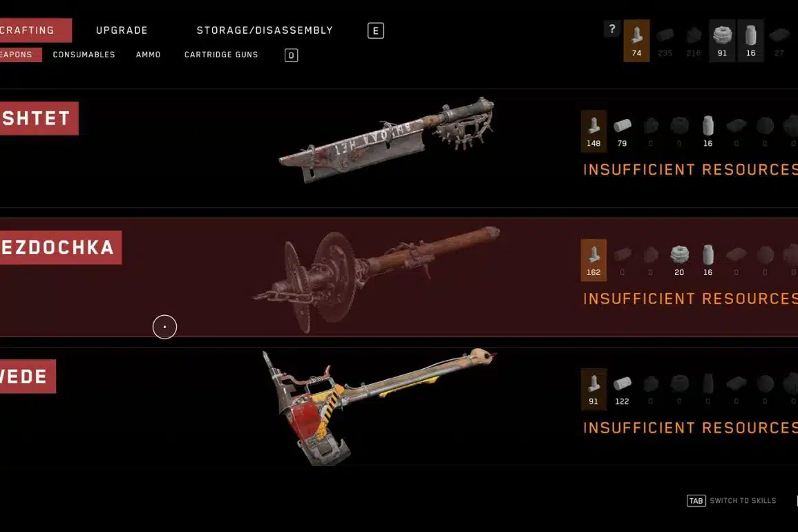This screenshot has height=532, width=798.
Task: Select the duct tape resource showing 91
Action: (722, 41)
